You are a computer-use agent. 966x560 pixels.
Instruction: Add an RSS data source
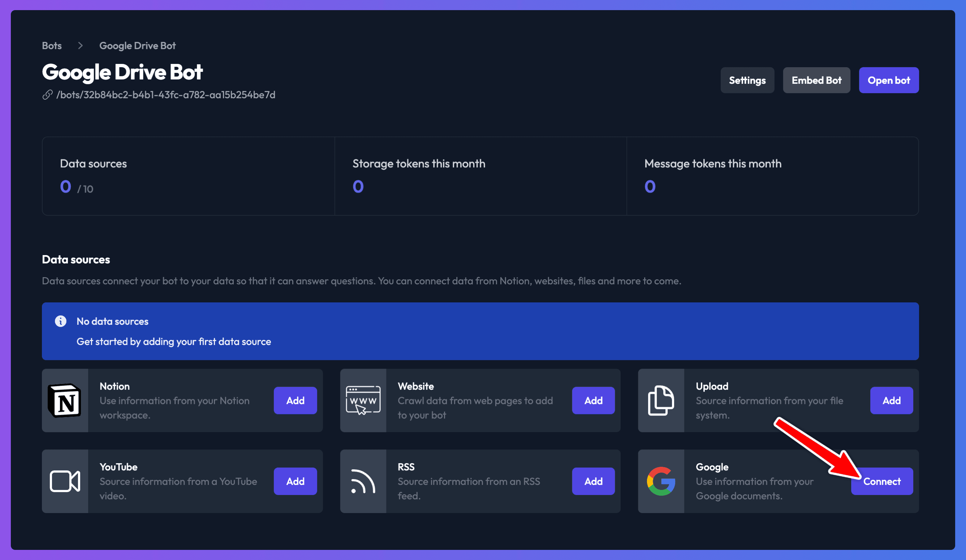[594, 481]
